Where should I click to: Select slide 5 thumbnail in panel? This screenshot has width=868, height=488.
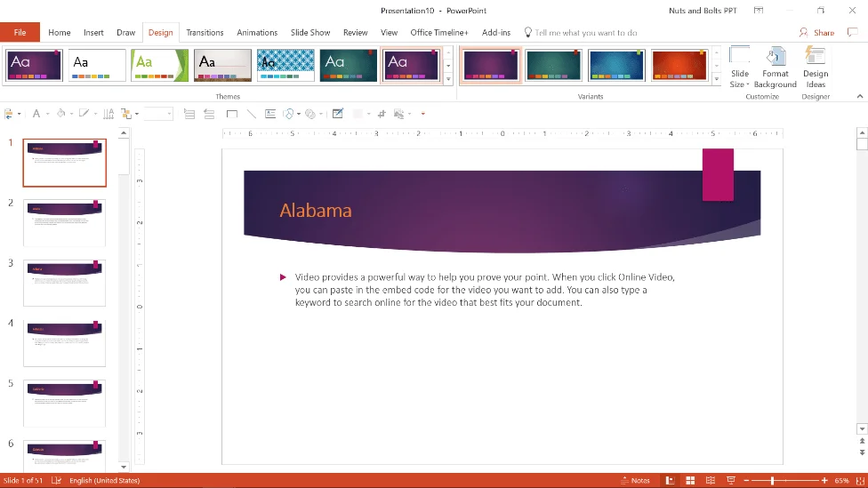coord(64,404)
